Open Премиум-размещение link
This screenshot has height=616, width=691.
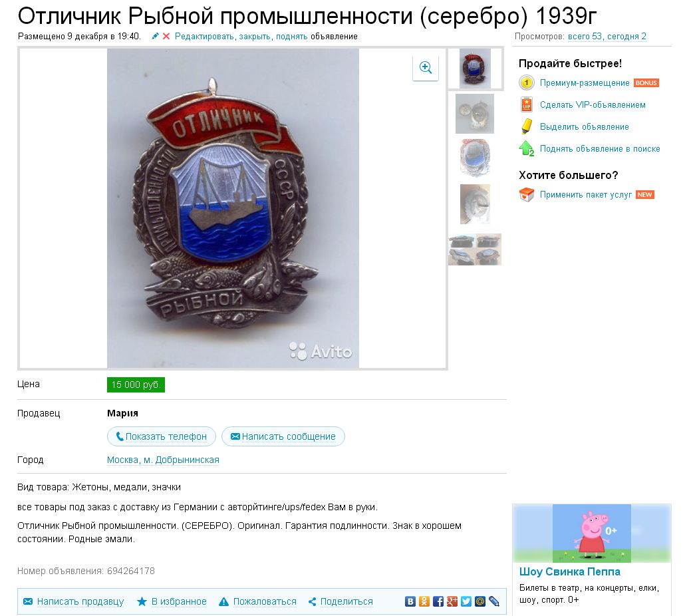point(585,83)
